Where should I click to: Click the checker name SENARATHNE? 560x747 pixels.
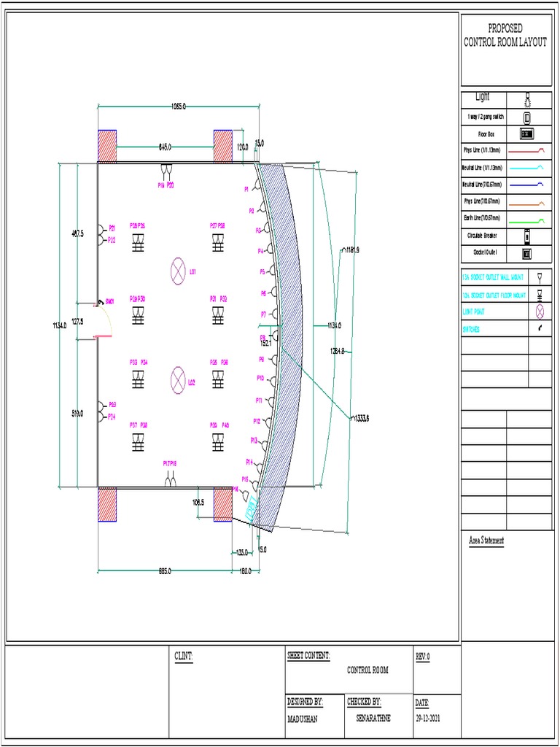point(373,719)
